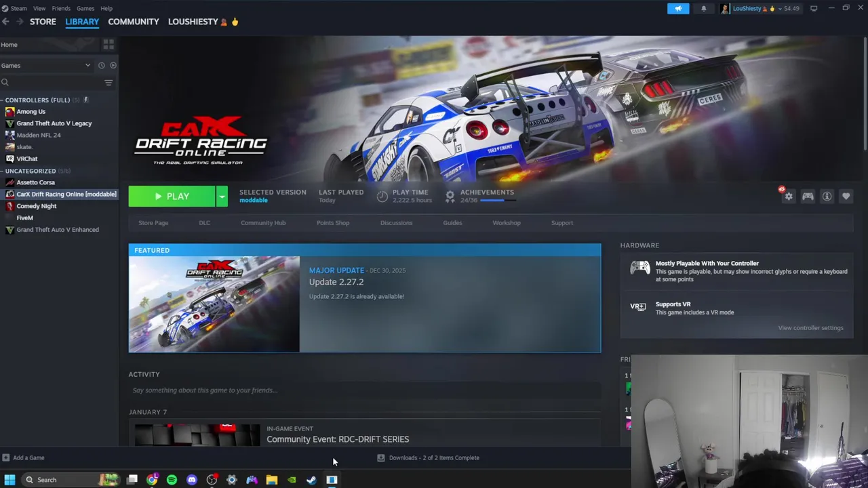Open the Games menu
Viewport: 868px width, 488px height.
(x=85, y=8)
